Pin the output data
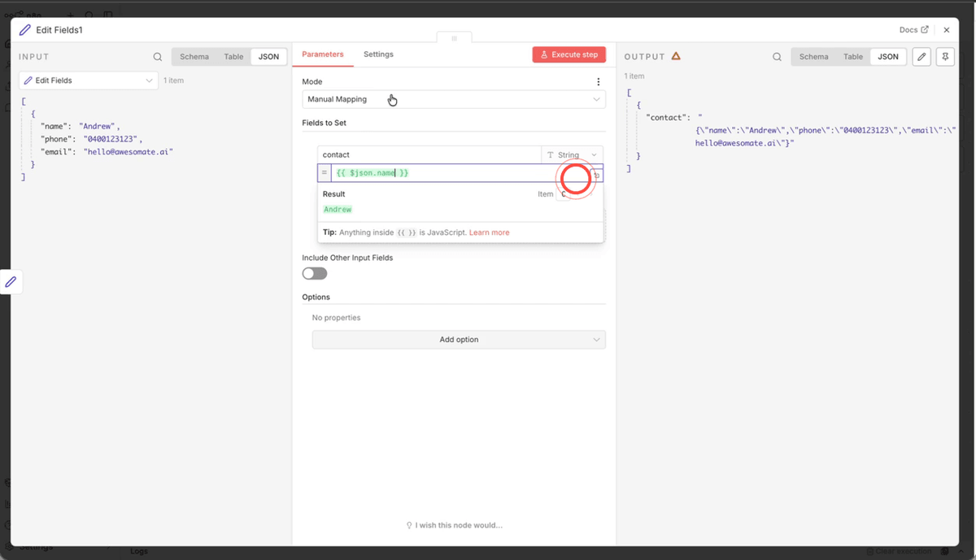The height and width of the screenshot is (560, 976). 945,57
